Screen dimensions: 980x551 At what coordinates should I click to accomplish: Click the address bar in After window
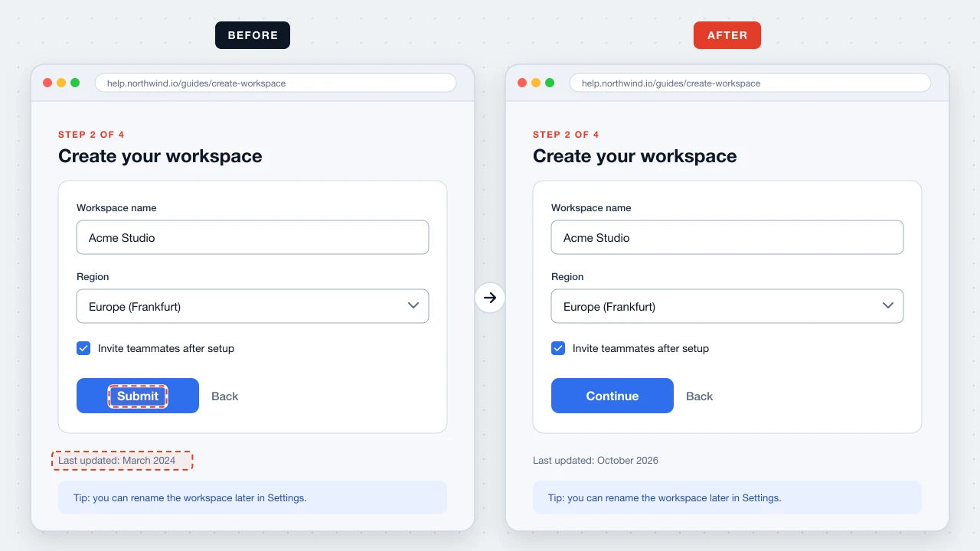tap(750, 83)
